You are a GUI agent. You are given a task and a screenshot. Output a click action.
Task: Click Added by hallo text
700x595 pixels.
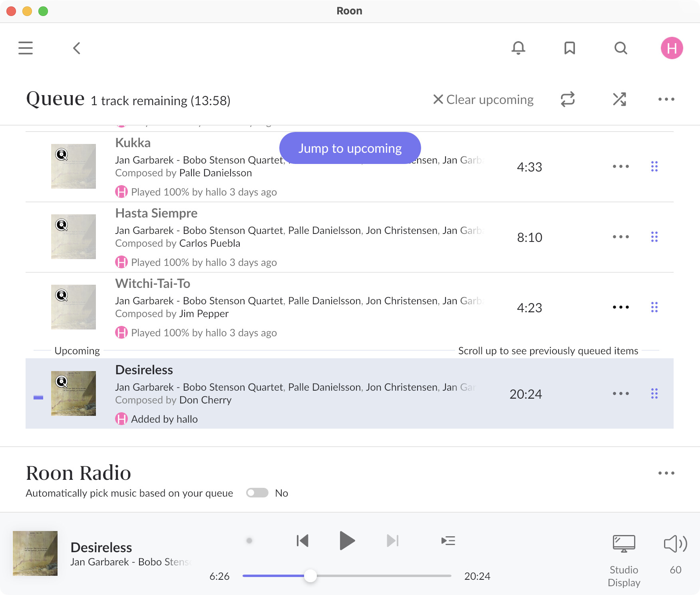tap(164, 419)
